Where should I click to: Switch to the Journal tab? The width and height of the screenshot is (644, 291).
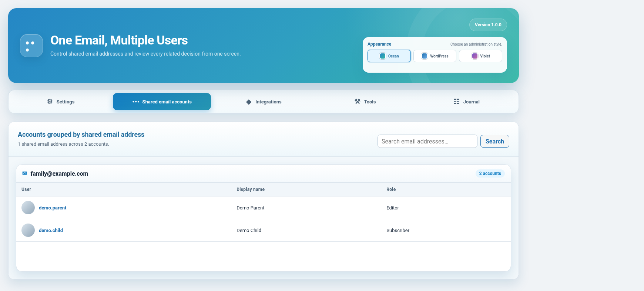point(466,102)
